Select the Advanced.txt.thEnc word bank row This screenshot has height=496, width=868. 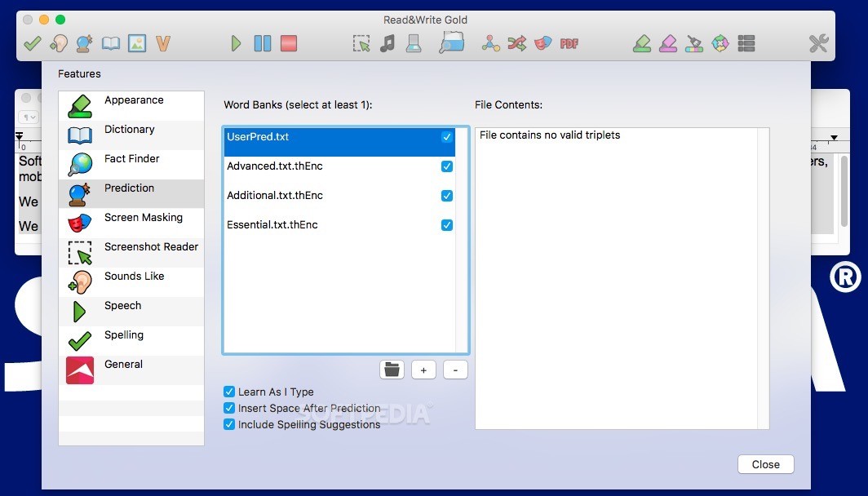(x=339, y=171)
